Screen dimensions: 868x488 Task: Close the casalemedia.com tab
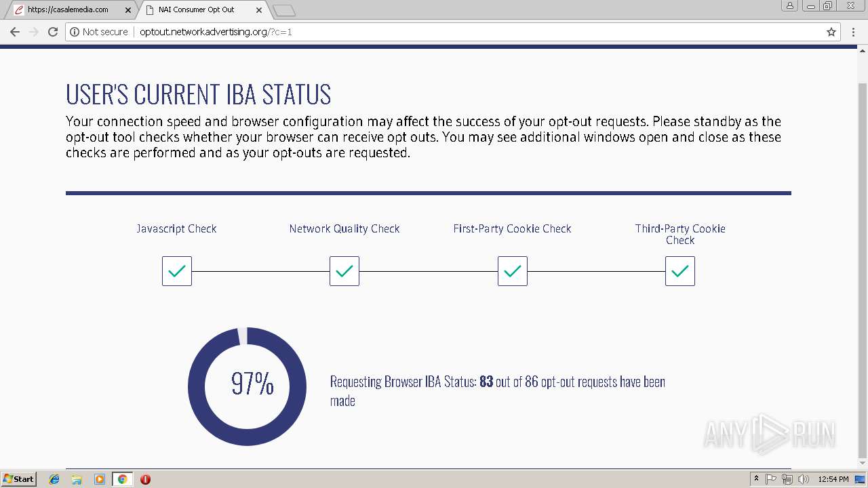[x=128, y=10]
